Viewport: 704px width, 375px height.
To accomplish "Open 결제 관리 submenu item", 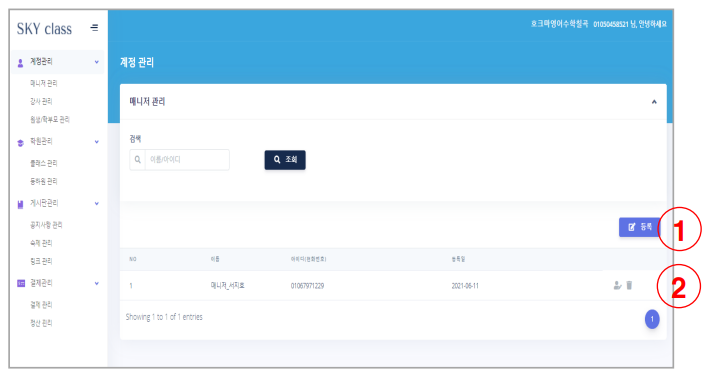I will [41, 305].
